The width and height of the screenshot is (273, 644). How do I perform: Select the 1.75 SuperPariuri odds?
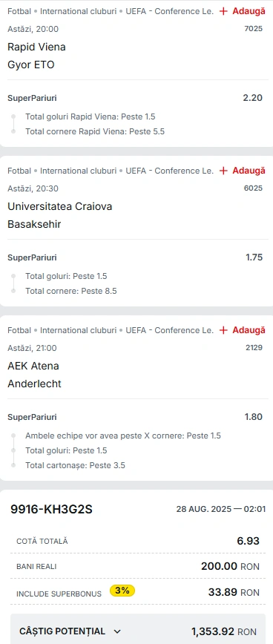(254, 257)
